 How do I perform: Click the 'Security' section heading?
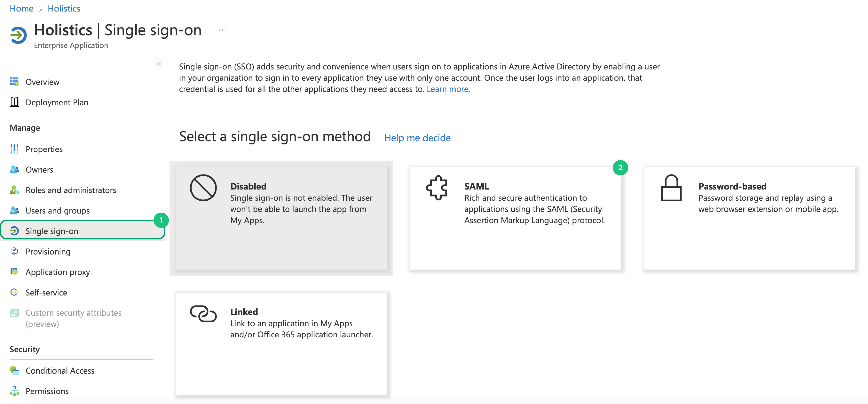(25, 349)
